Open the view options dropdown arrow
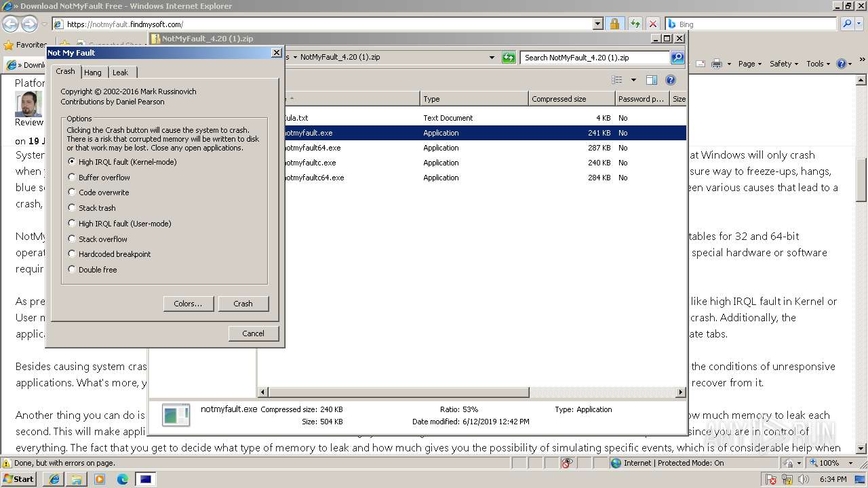868x488 pixels. 633,80
